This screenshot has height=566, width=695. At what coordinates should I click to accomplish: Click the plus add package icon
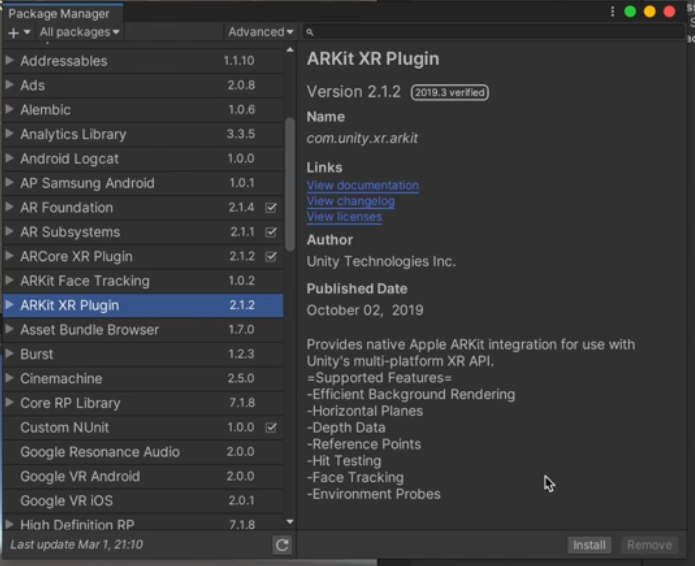pyautogui.click(x=13, y=32)
